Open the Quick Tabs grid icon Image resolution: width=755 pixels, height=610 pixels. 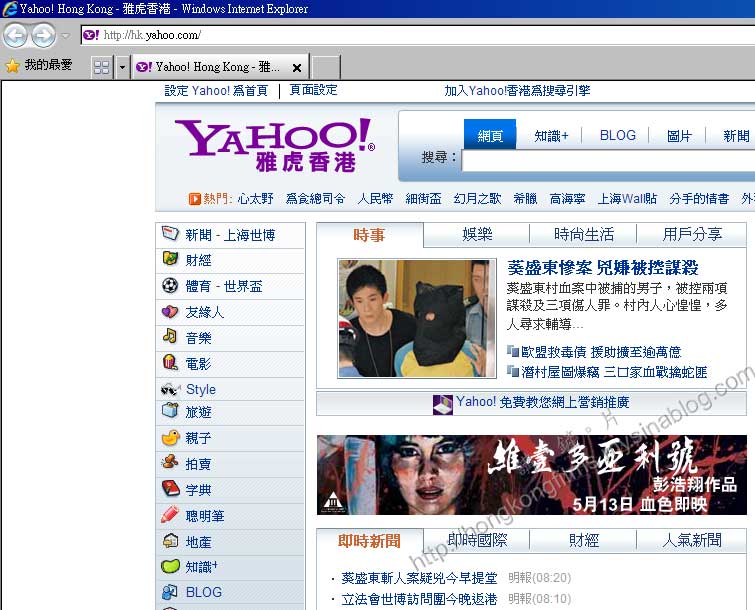[102, 67]
